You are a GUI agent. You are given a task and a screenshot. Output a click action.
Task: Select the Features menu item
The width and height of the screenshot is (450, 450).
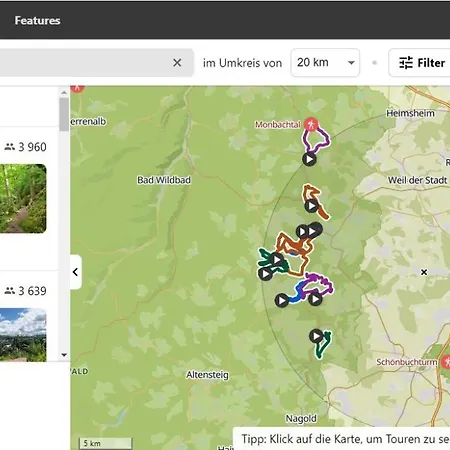[37, 20]
